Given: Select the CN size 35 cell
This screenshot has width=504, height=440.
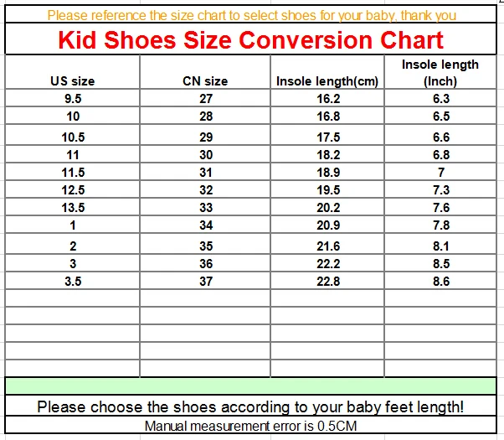Looking at the screenshot, I should pyautogui.click(x=205, y=244).
